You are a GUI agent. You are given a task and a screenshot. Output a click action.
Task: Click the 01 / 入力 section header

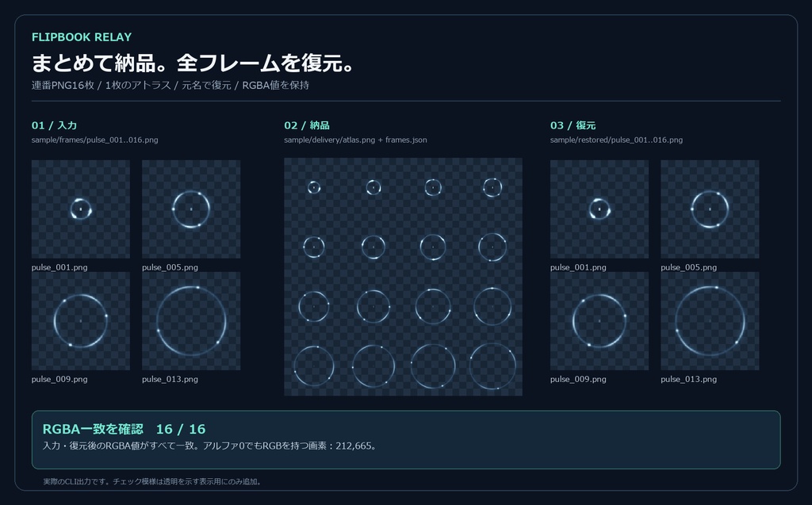55,125
